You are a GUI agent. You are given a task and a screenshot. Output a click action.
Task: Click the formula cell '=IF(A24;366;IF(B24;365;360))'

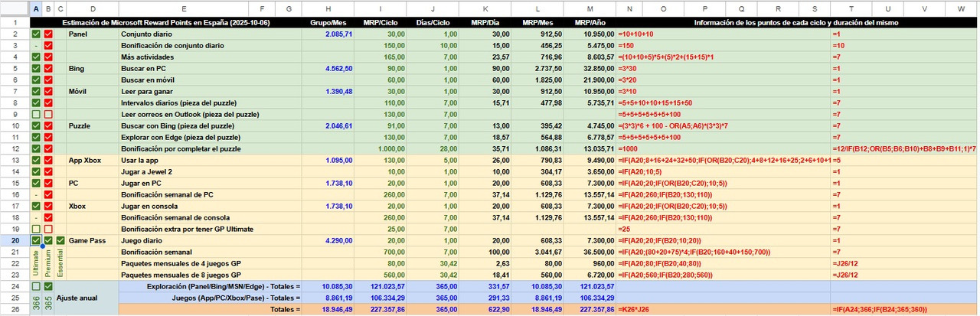[905, 310]
